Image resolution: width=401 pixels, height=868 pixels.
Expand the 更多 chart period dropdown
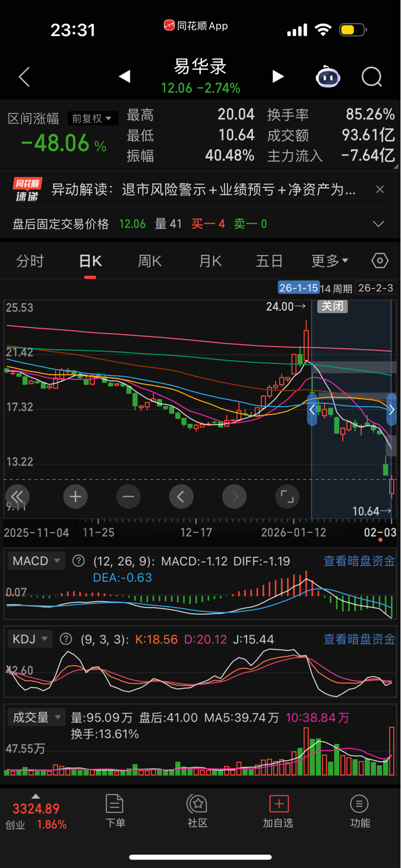click(x=330, y=261)
